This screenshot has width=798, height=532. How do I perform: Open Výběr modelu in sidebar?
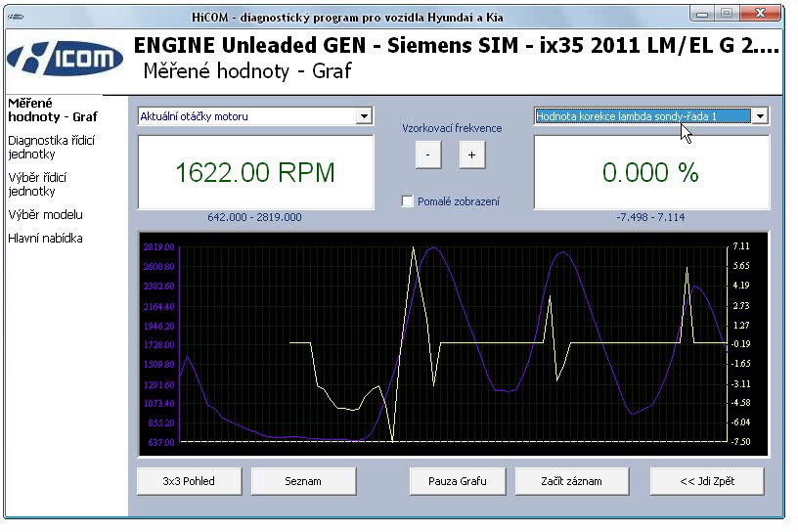tap(45, 214)
